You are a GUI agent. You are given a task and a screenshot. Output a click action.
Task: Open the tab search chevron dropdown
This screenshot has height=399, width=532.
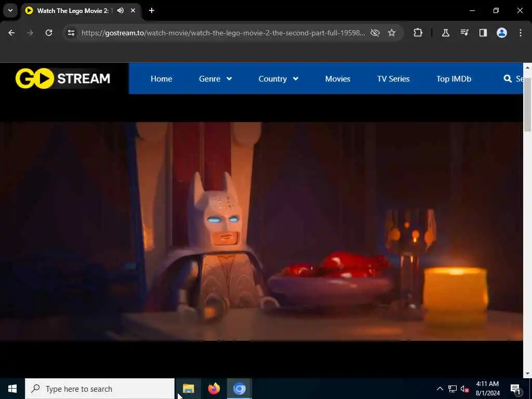pyautogui.click(x=10, y=10)
